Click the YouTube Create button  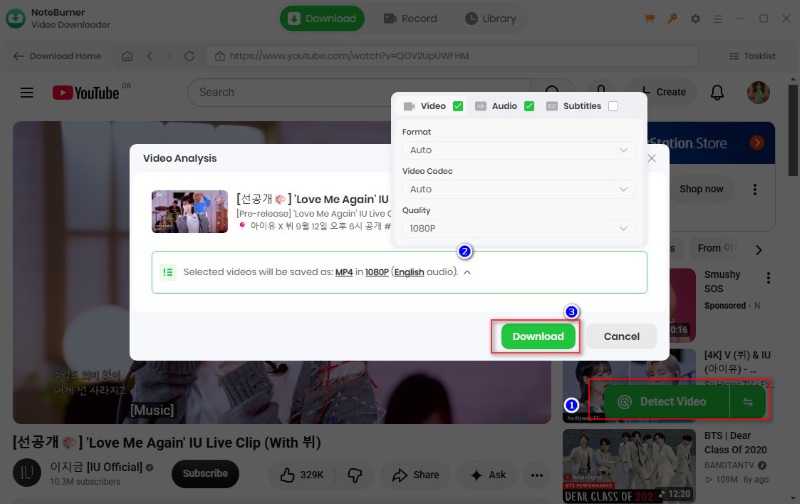(663, 92)
